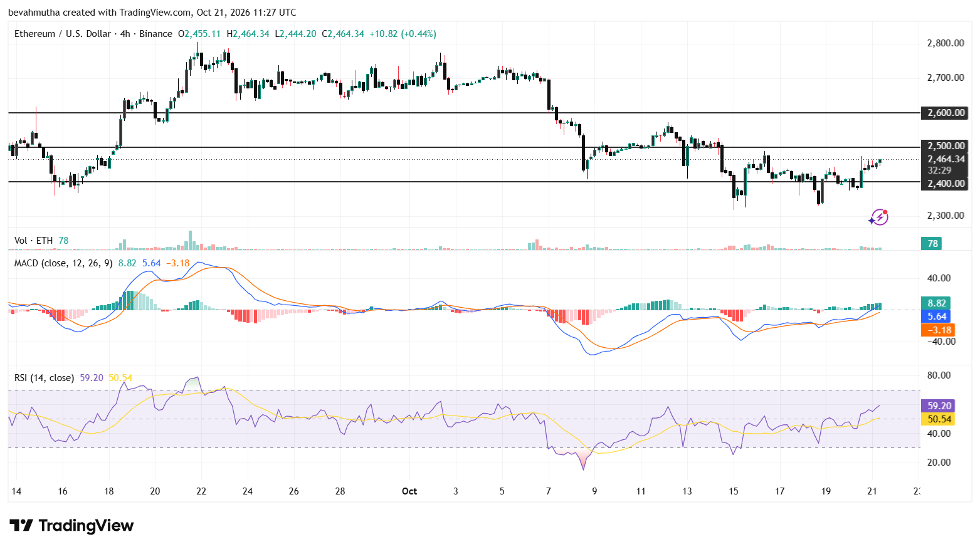Click the 2,800.00 price axis label
Screen dimensions: 980x549
[946, 43]
